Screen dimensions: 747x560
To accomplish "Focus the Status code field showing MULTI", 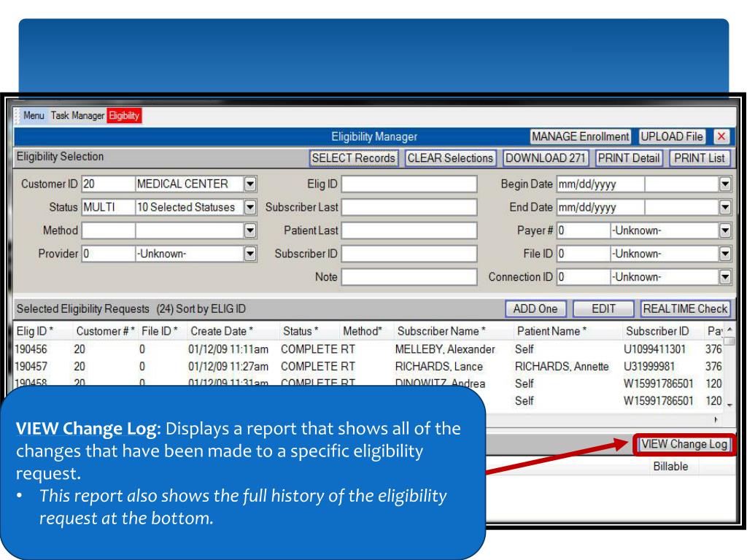I will click(108, 207).
